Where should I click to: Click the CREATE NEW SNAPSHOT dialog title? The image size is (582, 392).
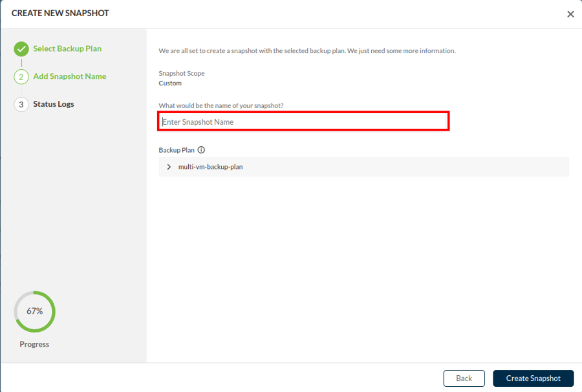(60, 14)
